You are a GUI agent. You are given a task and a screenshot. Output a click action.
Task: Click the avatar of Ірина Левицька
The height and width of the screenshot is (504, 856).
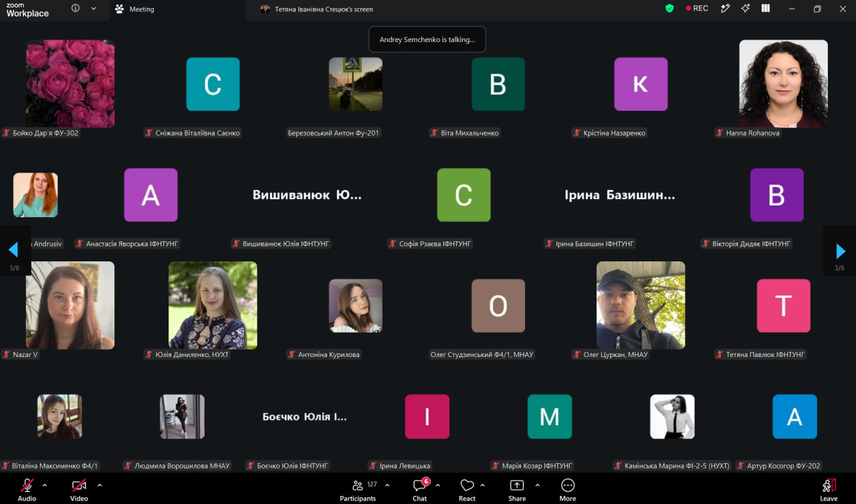coord(427,416)
